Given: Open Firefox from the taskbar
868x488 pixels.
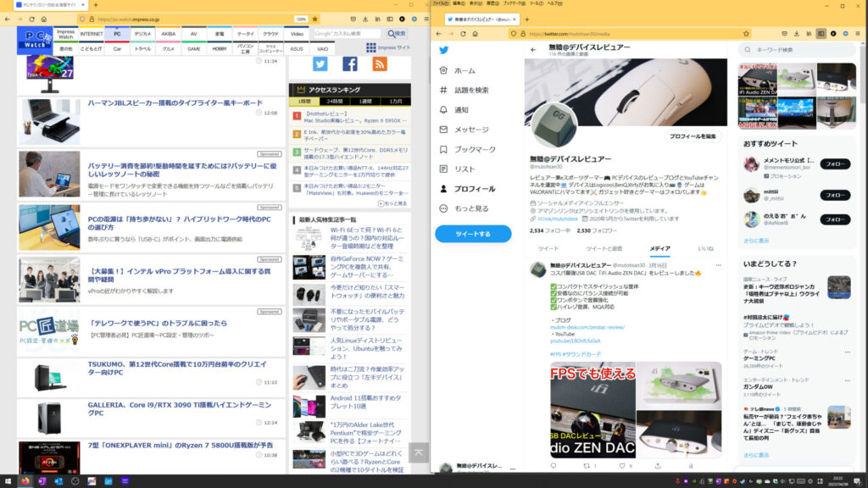Looking at the screenshot, I should point(25,481).
